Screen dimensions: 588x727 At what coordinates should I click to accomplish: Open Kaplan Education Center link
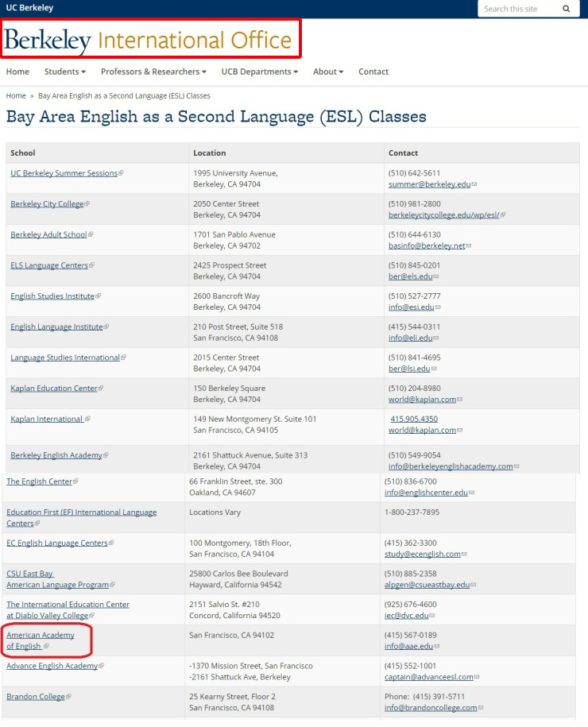[x=54, y=388]
